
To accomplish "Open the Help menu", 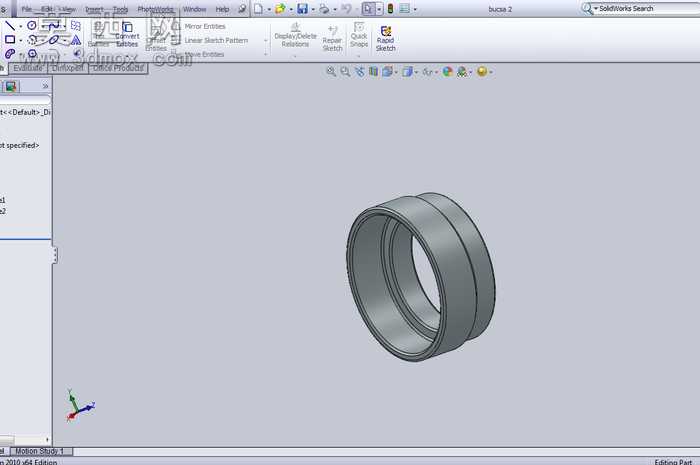I will (x=222, y=9).
